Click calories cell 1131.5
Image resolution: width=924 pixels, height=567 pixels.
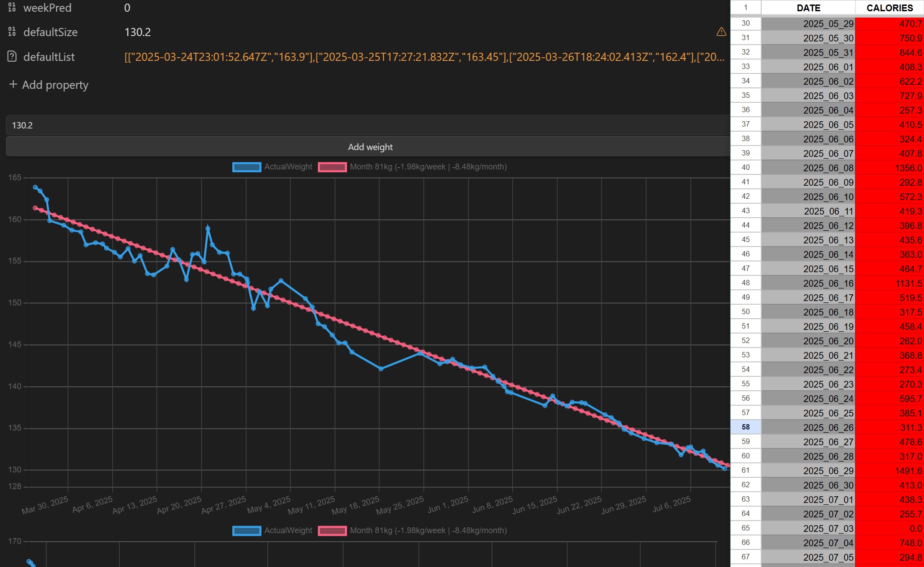point(889,283)
